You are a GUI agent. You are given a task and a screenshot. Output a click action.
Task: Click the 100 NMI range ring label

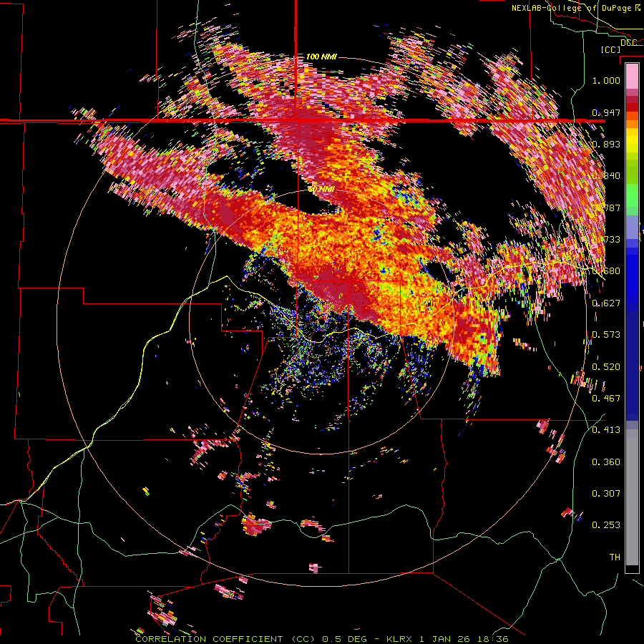tap(321, 57)
